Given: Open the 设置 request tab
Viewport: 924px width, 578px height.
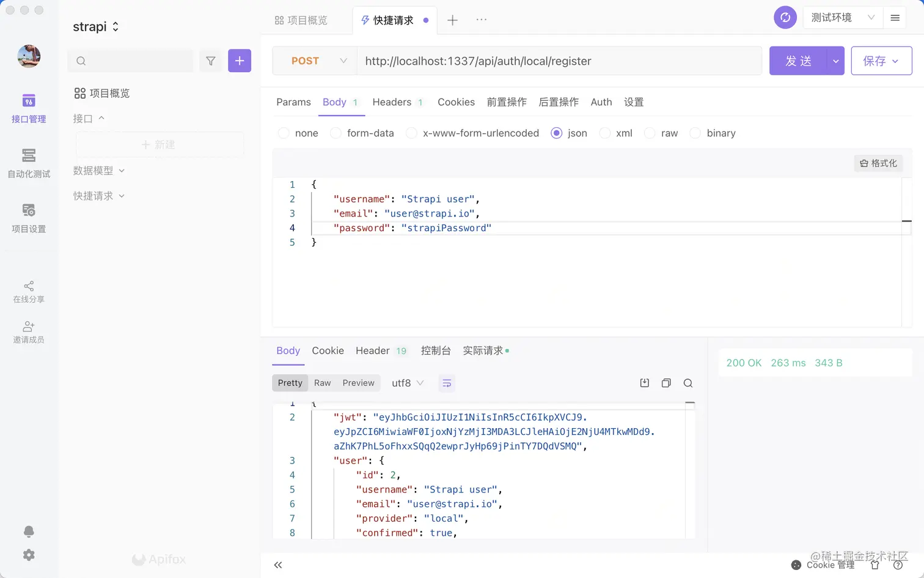Looking at the screenshot, I should (634, 102).
